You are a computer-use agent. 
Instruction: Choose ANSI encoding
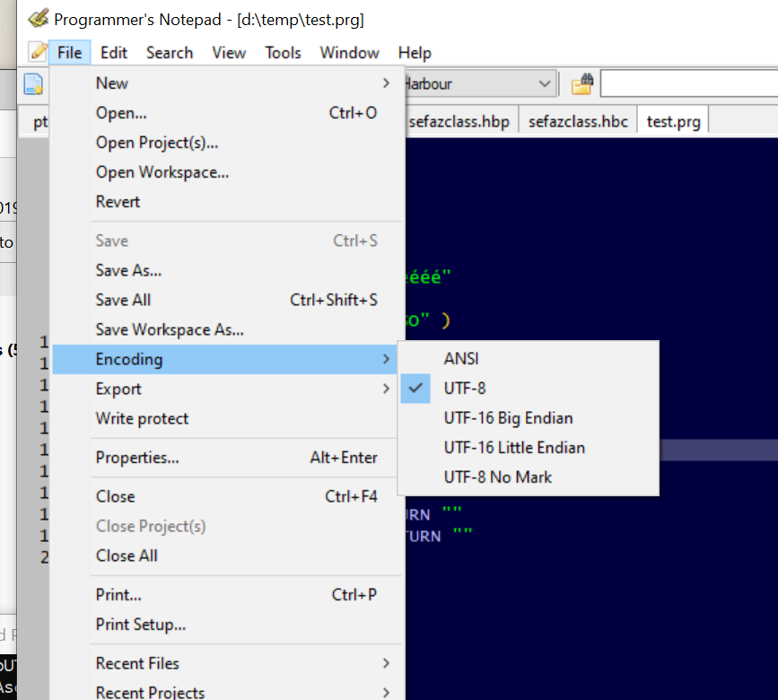pyautogui.click(x=529, y=358)
